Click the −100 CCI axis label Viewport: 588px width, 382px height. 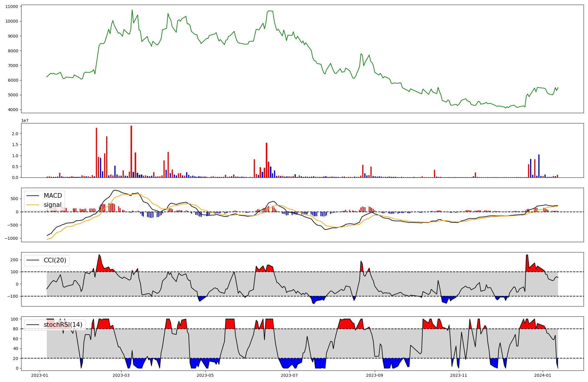click(12, 296)
